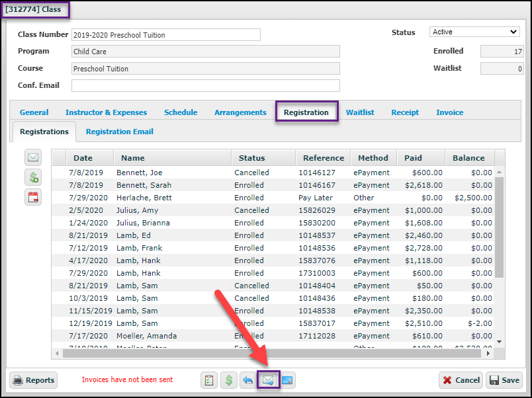Switch to the Instructor & Expenses tab
Screen dimensions: 532x398
click(x=106, y=112)
